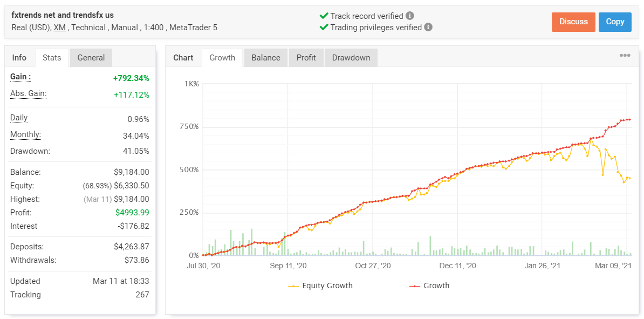
Task: Open the General info tab
Action: pos(91,58)
